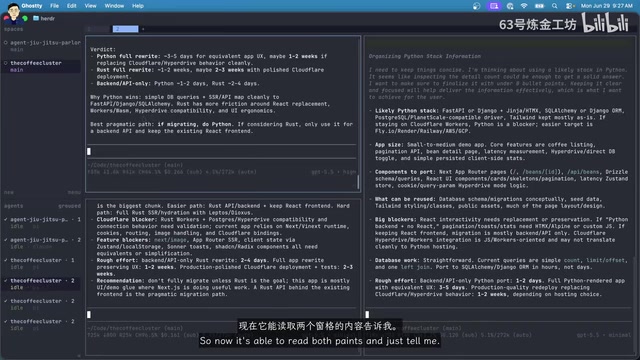The width and height of the screenshot is (640, 360).
Task: Click the purple screen-sharing menu bar icon
Action: [x=494, y=6]
